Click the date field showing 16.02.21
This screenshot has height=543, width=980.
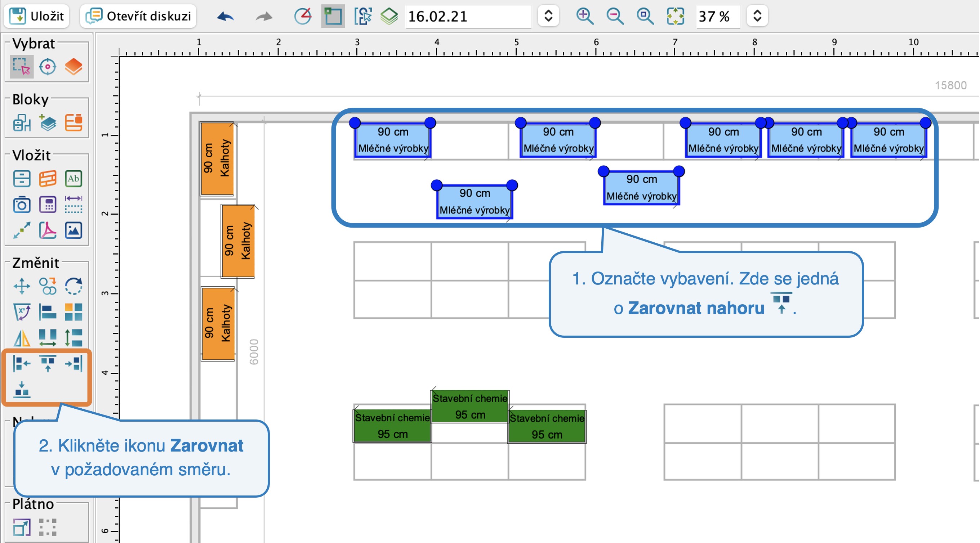[468, 16]
